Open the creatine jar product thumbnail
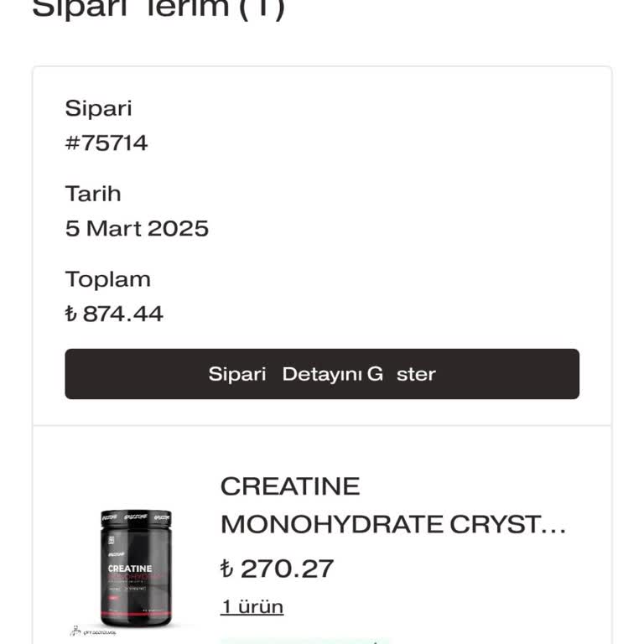644x644 pixels. point(136,569)
